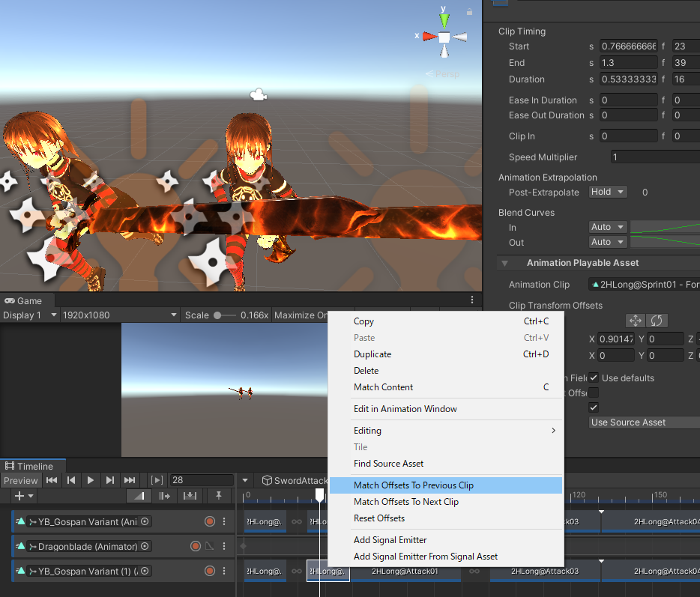Toggle the marker track pin icon
This screenshot has height=597, width=700.
[219, 496]
